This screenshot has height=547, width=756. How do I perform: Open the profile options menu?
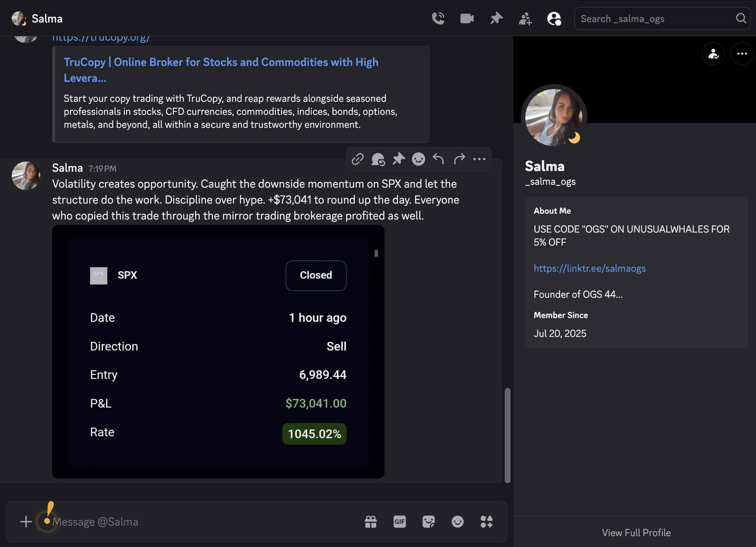[x=741, y=54]
